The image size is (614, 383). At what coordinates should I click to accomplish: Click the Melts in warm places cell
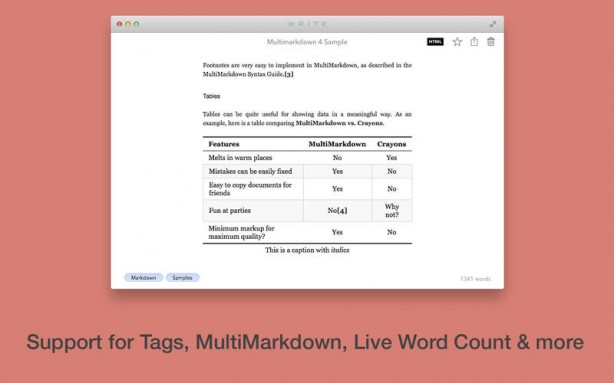point(240,158)
